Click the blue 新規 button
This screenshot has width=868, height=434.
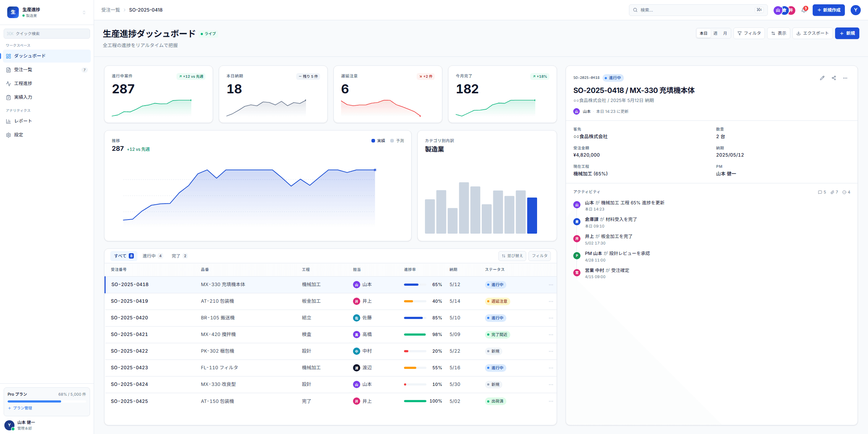pyautogui.click(x=847, y=33)
